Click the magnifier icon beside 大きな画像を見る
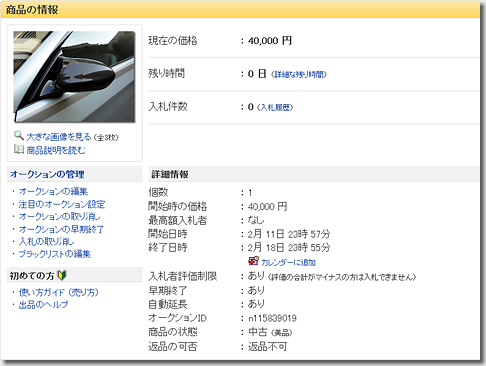486x366 pixels. click(18, 135)
